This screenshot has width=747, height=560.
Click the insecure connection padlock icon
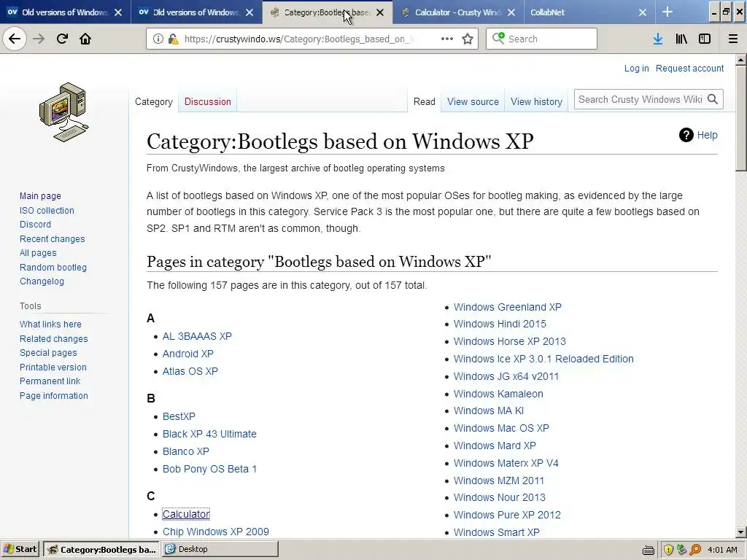pos(173,39)
